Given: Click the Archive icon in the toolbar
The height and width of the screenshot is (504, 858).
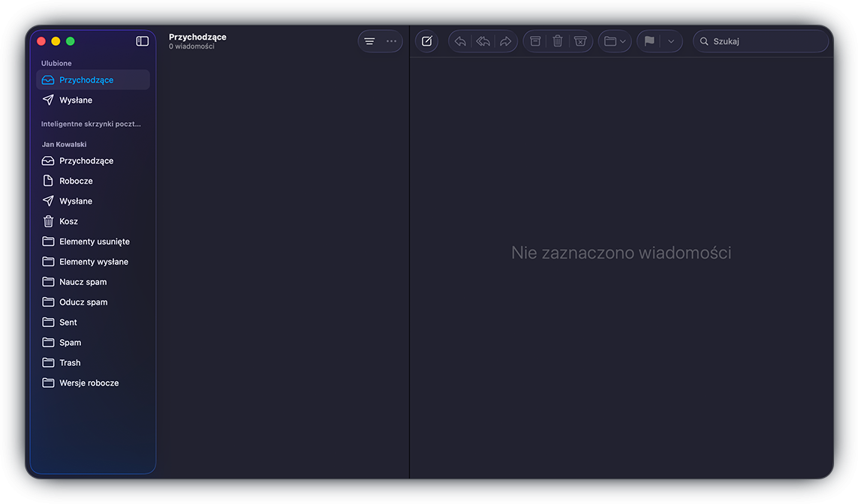Looking at the screenshot, I should coord(534,41).
